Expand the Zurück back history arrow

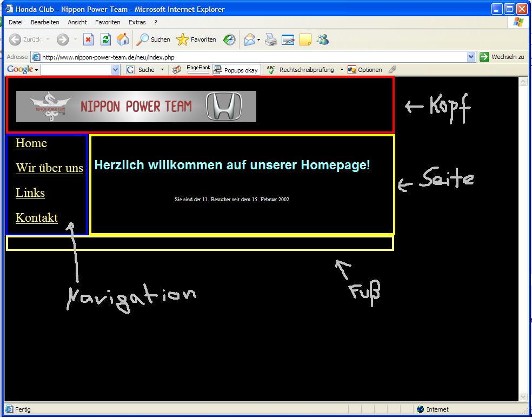click(48, 39)
